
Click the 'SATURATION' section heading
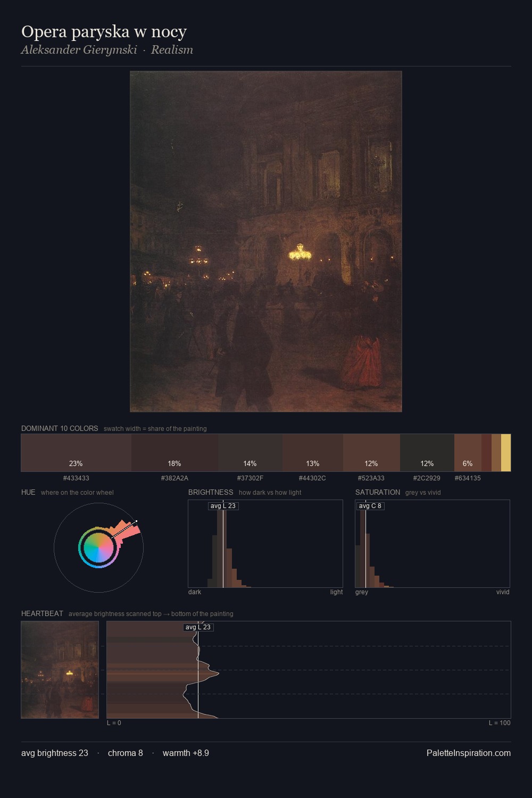pos(378,492)
